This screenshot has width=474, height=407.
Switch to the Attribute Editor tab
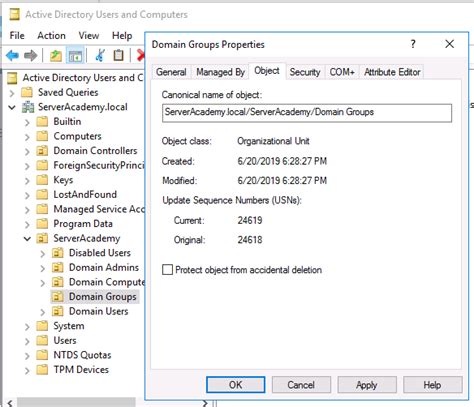click(x=392, y=72)
